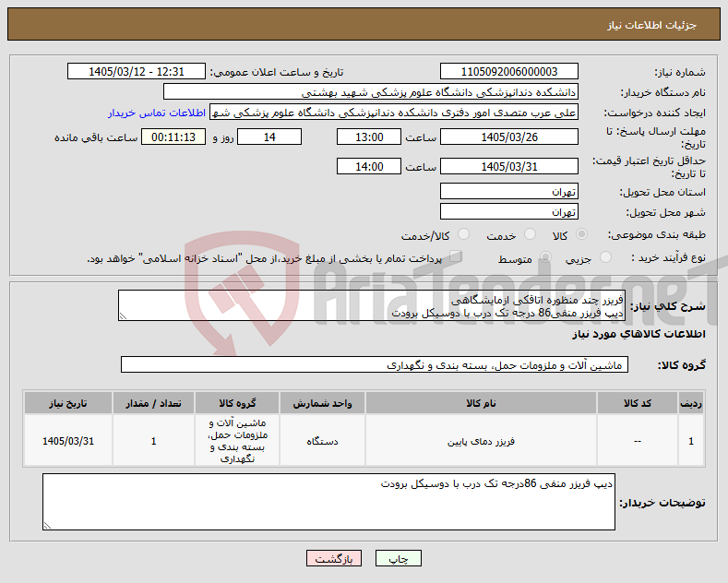Click the چاپ (print) button
The image size is (728, 583).
pos(399,558)
